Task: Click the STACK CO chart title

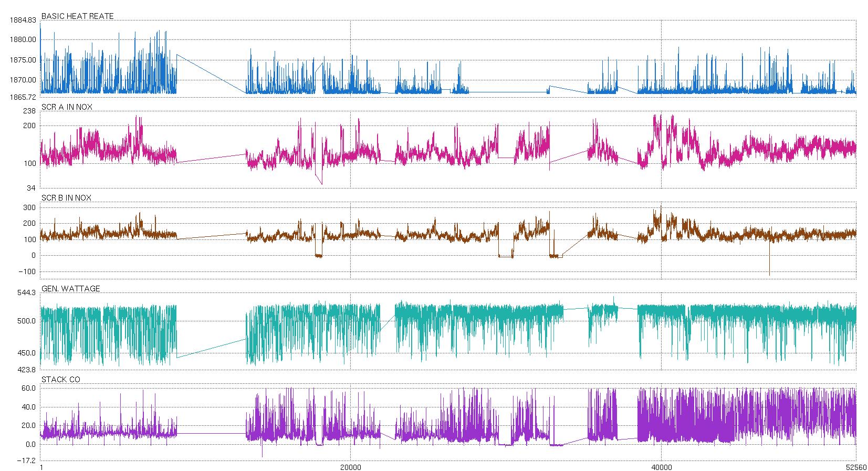Action: tap(61, 380)
